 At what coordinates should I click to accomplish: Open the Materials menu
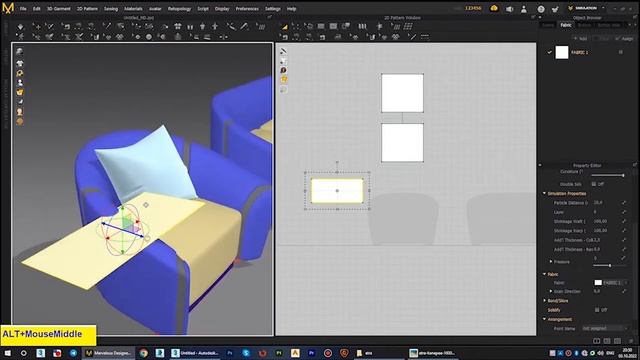[x=133, y=9]
